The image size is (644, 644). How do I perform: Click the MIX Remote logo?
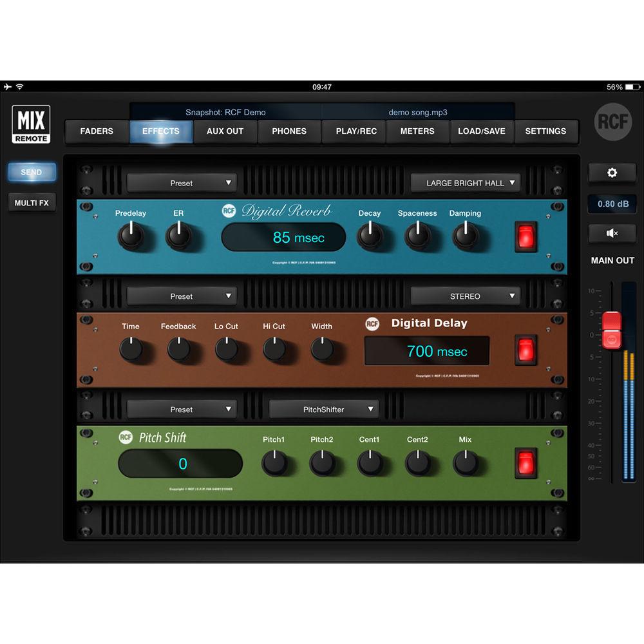coord(31,124)
